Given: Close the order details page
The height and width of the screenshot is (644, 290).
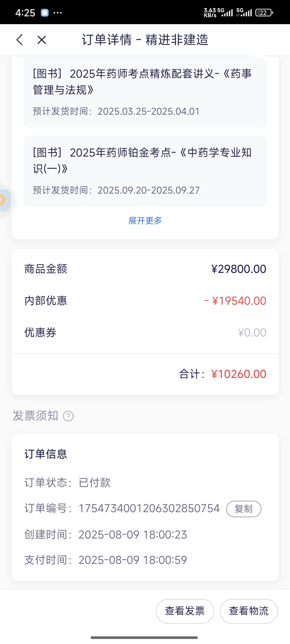Looking at the screenshot, I should click(x=41, y=40).
